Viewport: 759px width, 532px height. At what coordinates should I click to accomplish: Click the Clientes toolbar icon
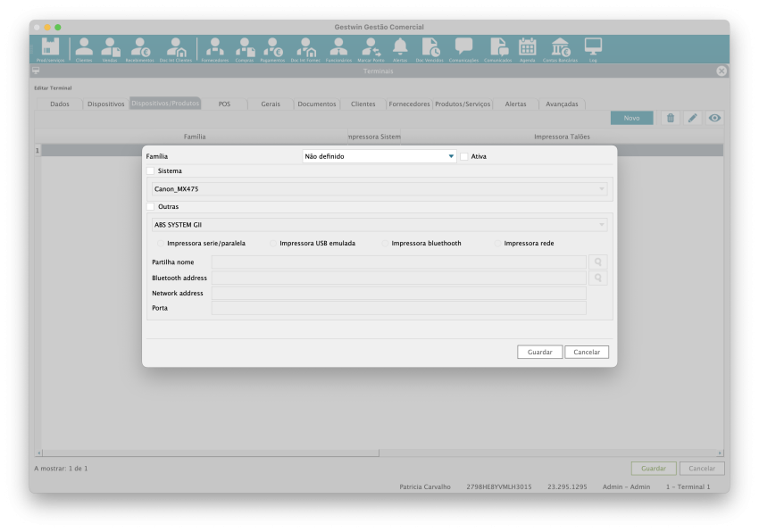point(84,49)
